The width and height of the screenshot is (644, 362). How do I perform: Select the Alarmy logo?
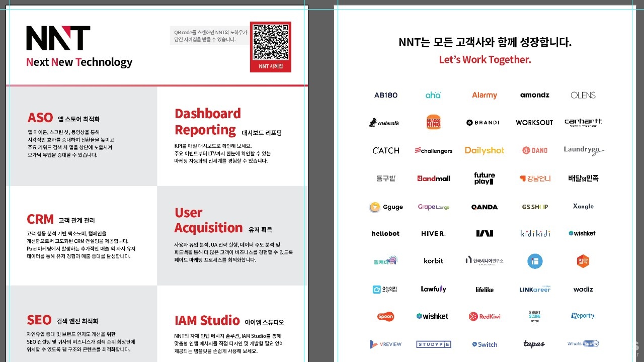click(484, 95)
